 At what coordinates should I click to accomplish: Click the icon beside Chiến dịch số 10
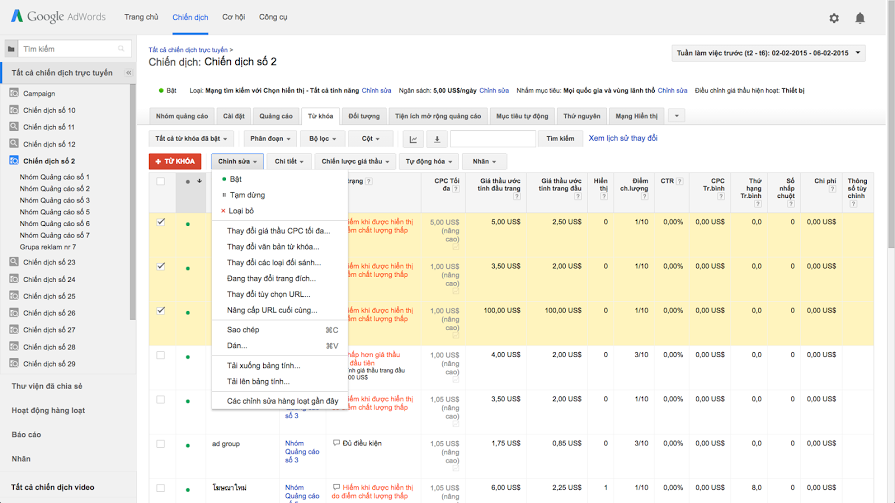(14, 110)
